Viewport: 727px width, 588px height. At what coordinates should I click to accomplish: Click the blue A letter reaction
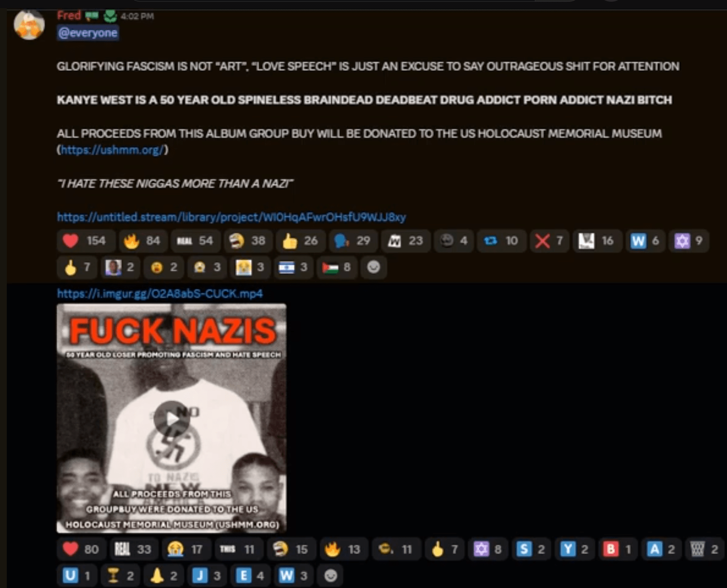point(661,549)
